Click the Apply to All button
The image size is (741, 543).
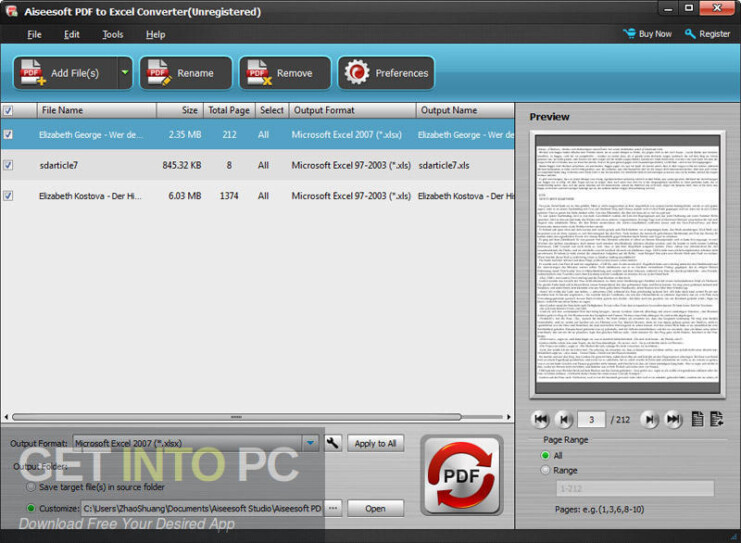pos(375,443)
